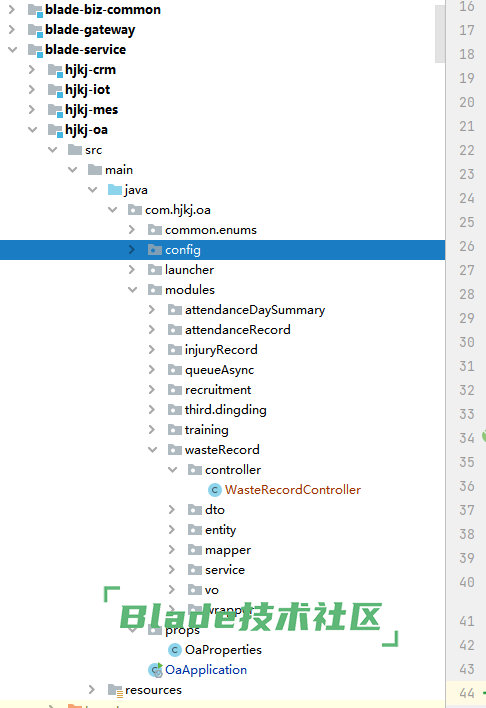Click the project tree vertical scrollbar
The height and width of the screenshot is (708, 486).
pyautogui.click(x=439, y=34)
